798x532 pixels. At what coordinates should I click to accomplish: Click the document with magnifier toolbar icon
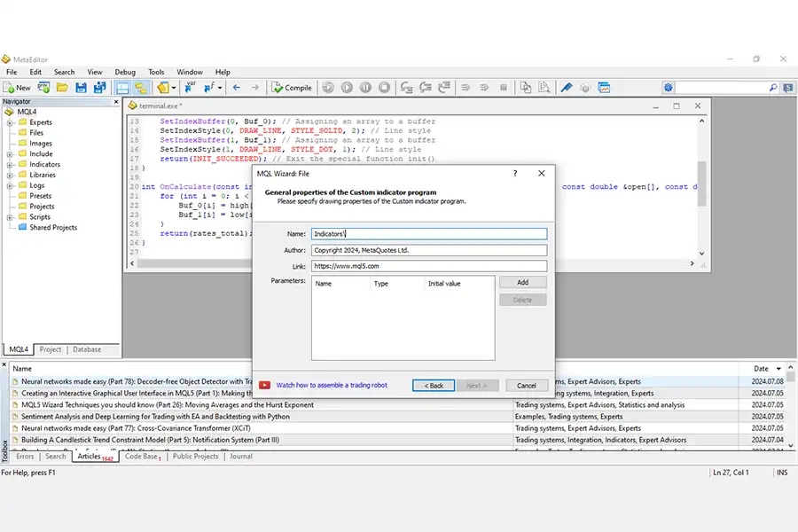[544, 88]
